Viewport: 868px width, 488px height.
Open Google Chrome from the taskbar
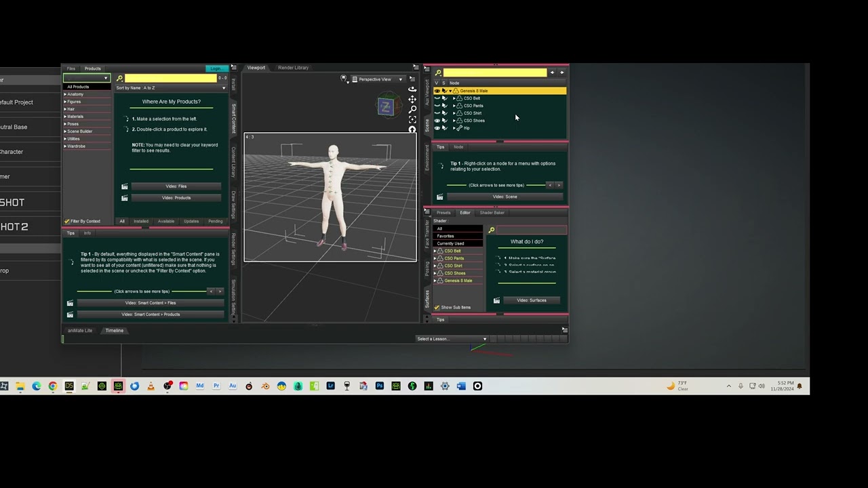click(53, 386)
